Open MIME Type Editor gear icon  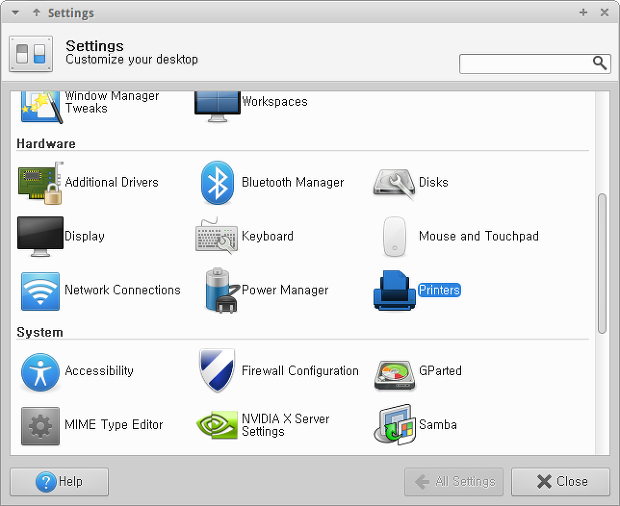40,426
